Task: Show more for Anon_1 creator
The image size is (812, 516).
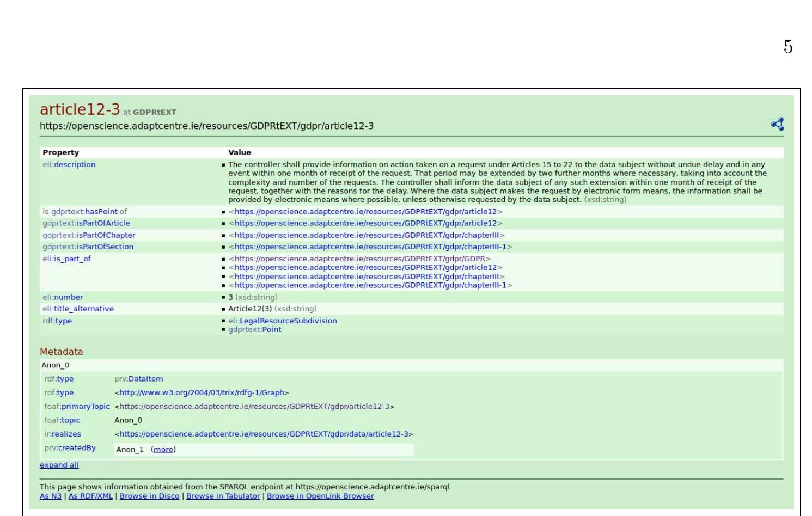Action: (163, 450)
